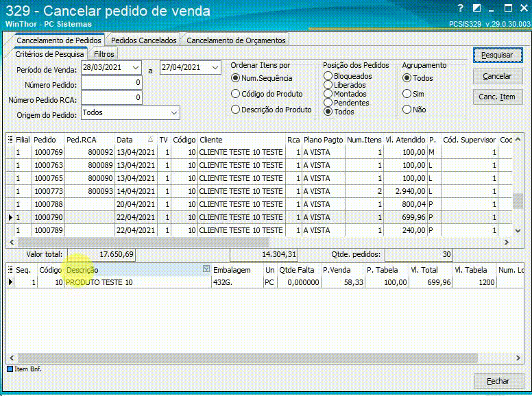Select order row 1000765
Viewport: 532px width, 396px height.
point(259,178)
